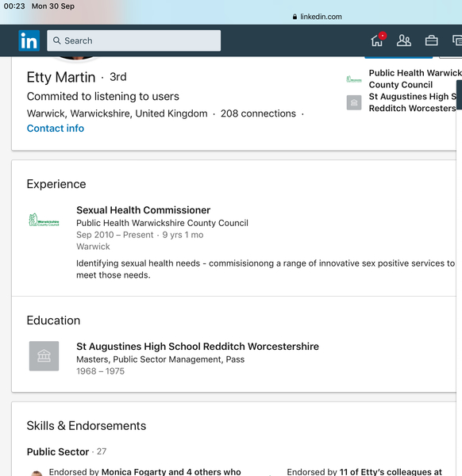Click the padlock icon beside linkedin.com
This screenshot has height=476, width=462.
coord(295,17)
